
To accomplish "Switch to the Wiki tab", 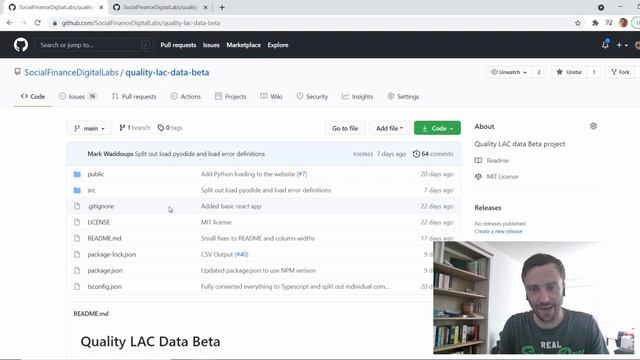I will coord(271,96).
